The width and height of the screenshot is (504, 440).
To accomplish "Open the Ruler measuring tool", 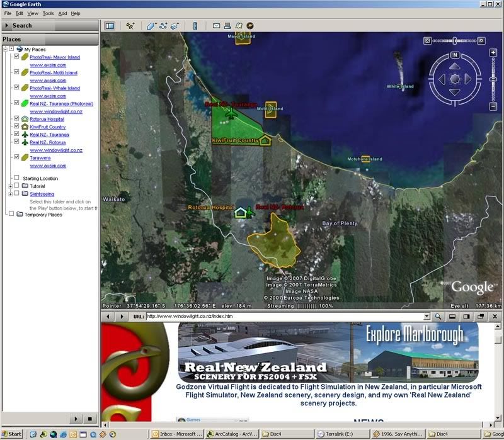I will pyautogui.click(x=195, y=26).
